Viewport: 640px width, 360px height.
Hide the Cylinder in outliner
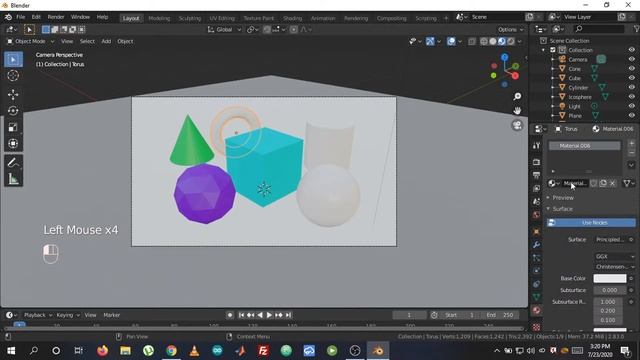pos(631,87)
